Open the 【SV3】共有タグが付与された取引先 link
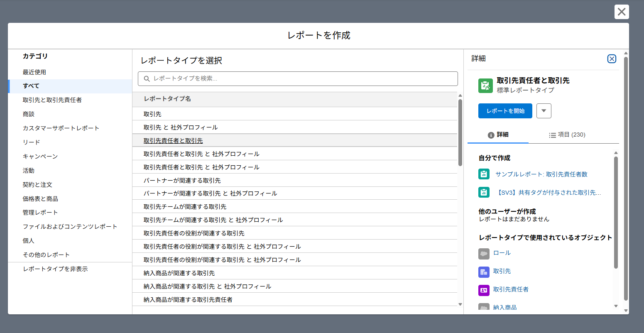 coord(548,192)
